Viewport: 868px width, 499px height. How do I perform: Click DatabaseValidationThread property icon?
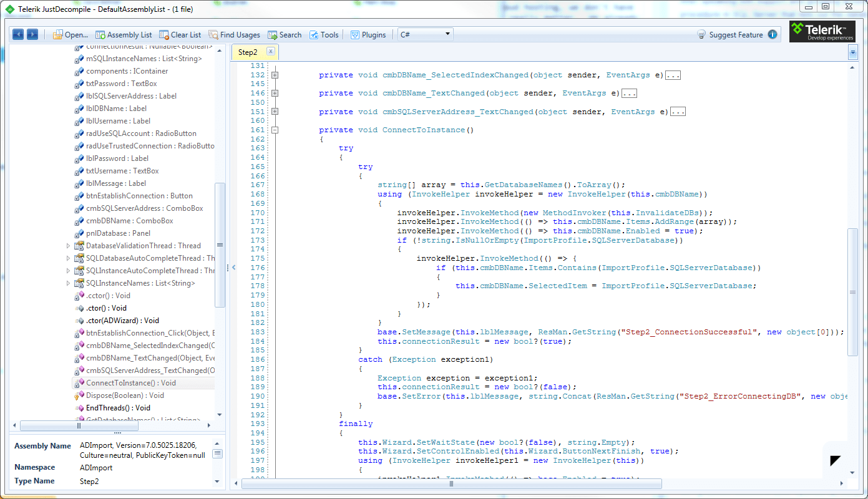(x=79, y=246)
